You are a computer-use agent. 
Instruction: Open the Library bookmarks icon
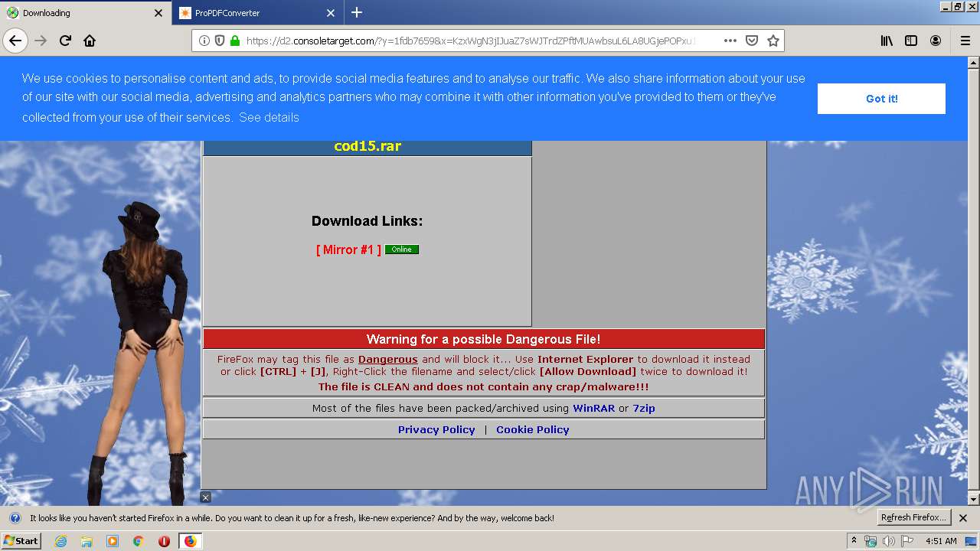click(x=887, y=41)
